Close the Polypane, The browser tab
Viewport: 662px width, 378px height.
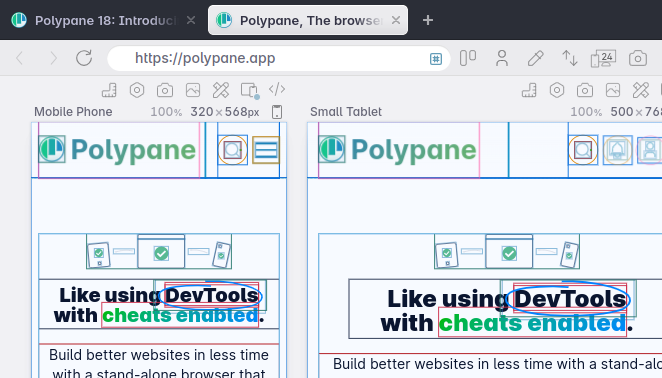click(396, 20)
